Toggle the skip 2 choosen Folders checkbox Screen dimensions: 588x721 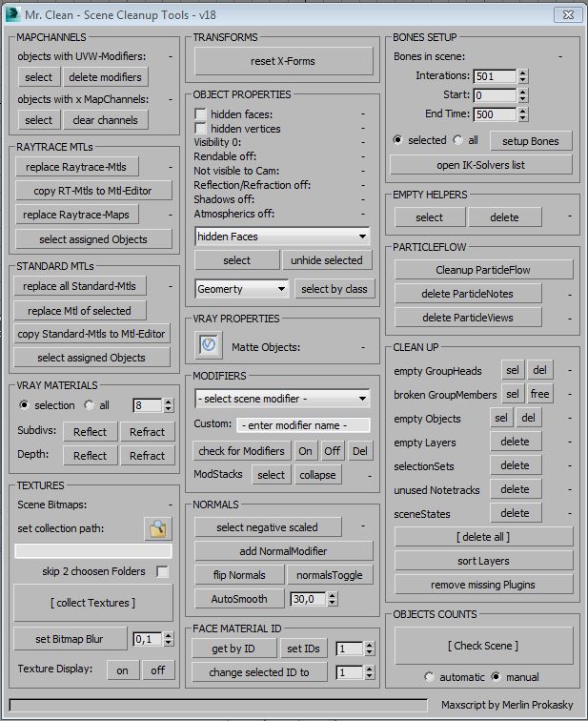[162, 571]
